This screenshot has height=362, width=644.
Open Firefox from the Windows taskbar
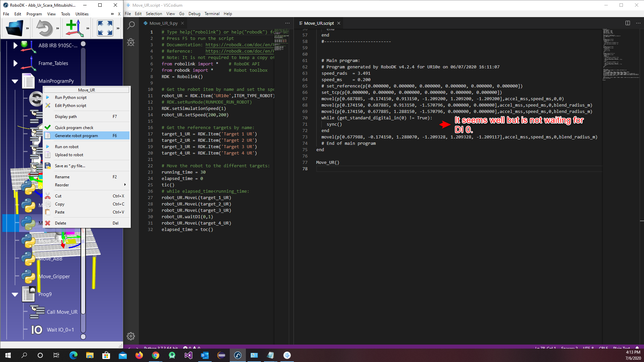point(139,355)
